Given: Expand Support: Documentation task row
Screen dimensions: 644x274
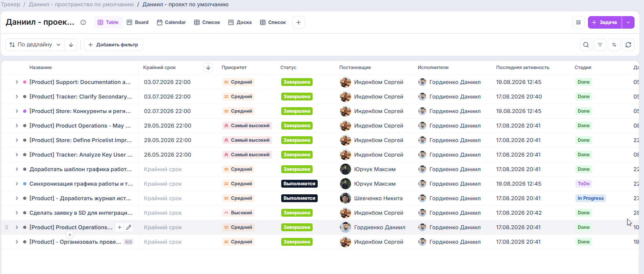Looking at the screenshot, I should 17,82.
